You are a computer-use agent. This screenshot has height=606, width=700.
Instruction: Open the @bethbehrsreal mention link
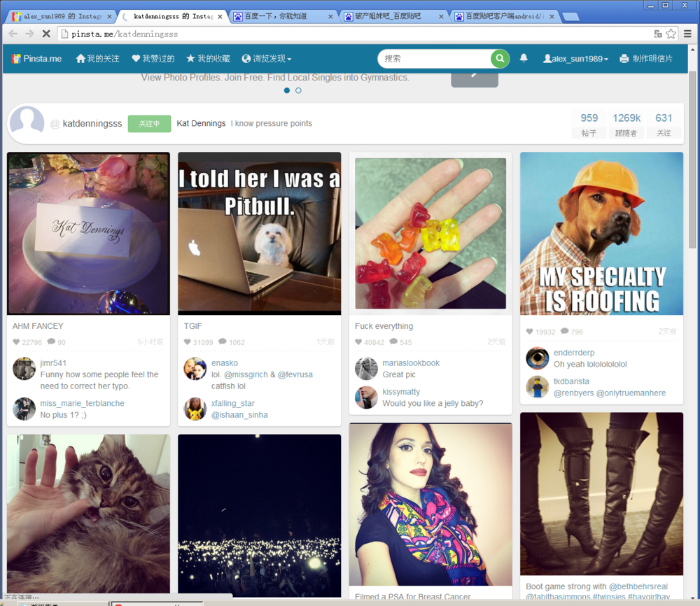(638, 586)
